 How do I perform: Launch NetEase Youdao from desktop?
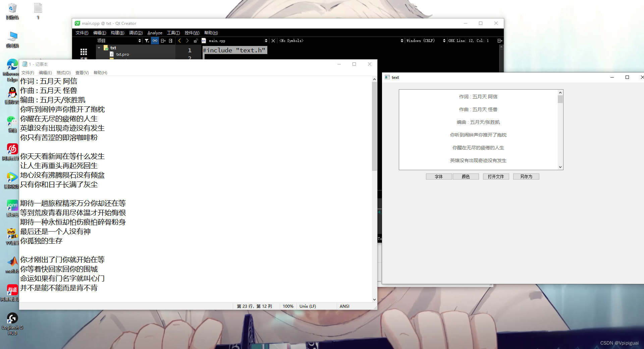[11, 293]
